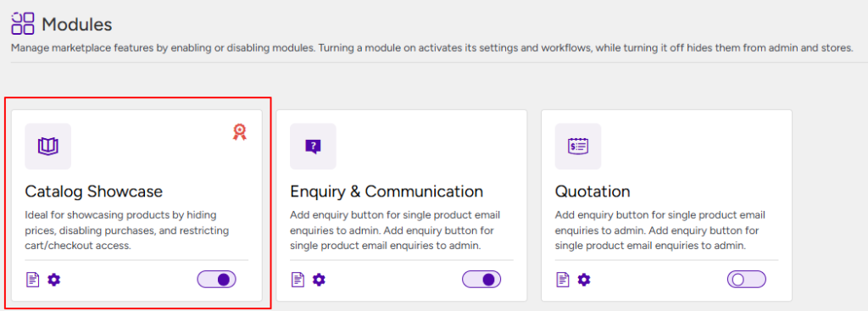The image size is (868, 311).
Task: Open Quotation module settings gear
Action: pos(584,280)
